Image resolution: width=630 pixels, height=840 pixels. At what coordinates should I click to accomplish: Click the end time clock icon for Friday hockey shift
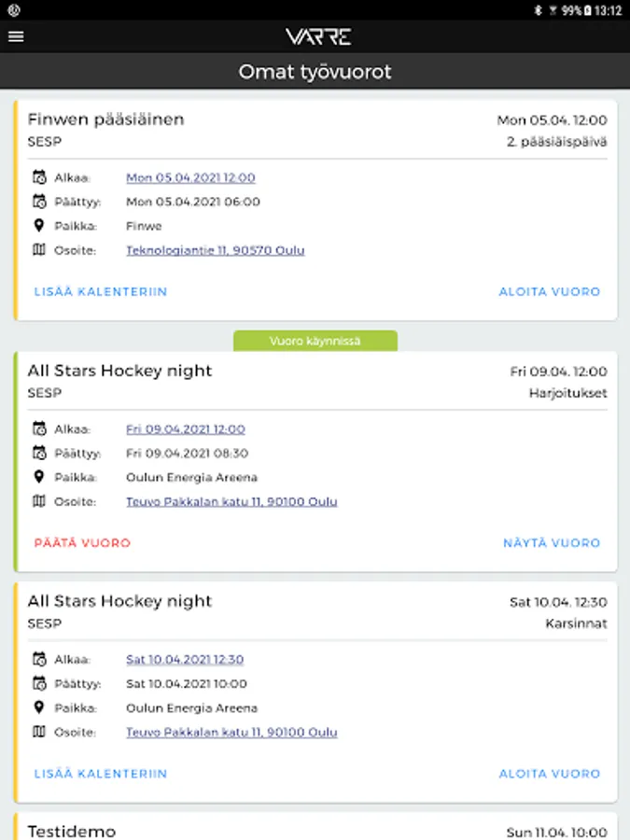(39, 454)
